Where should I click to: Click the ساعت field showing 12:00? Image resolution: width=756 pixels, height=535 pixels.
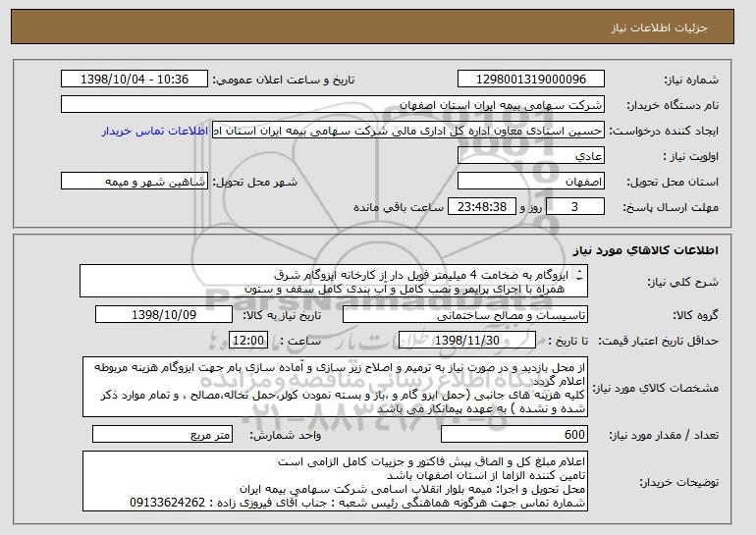point(247,341)
